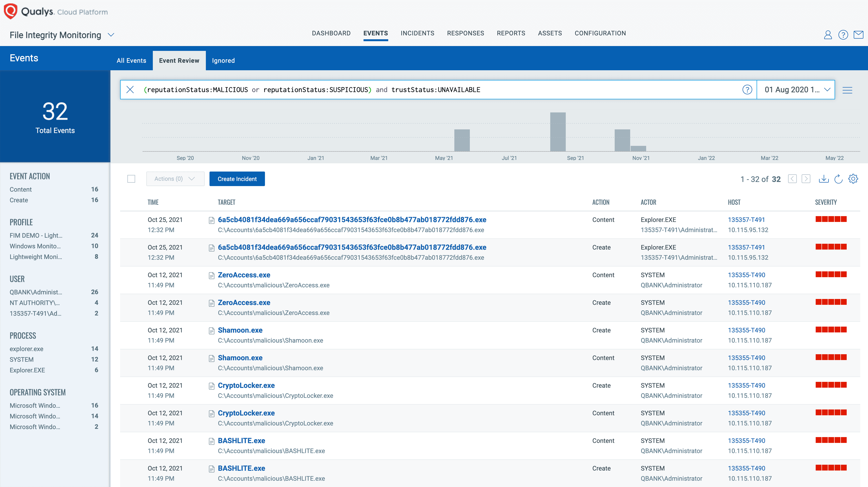Click inside the search query field

(x=438, y=90)
